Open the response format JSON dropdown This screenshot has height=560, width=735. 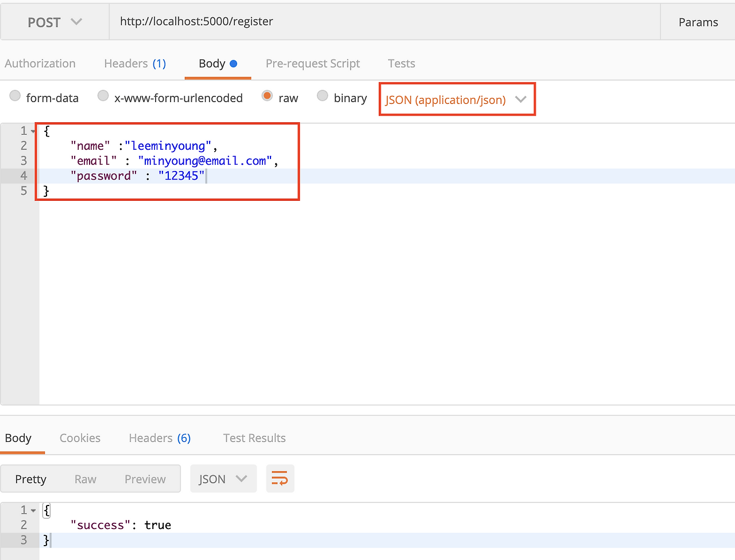(223, 478)
